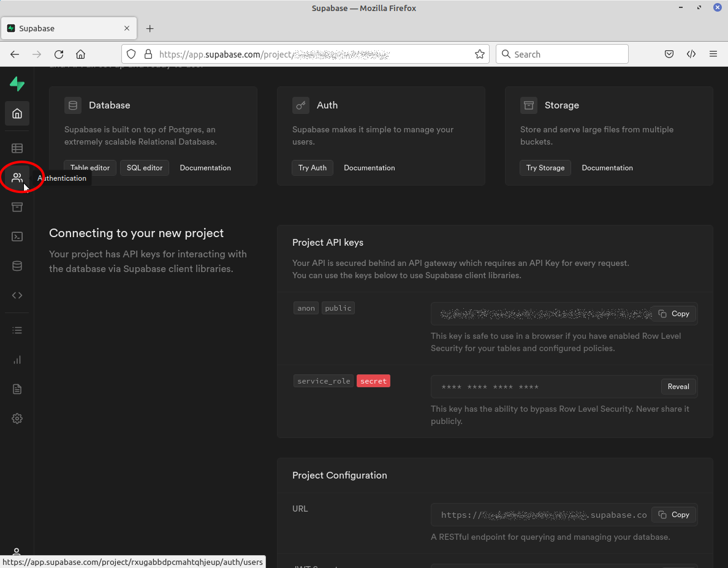This screenshot has width=728, height=568.
Task: Open the Reports bar chart sidebar icon
Action: coord(17,360)
